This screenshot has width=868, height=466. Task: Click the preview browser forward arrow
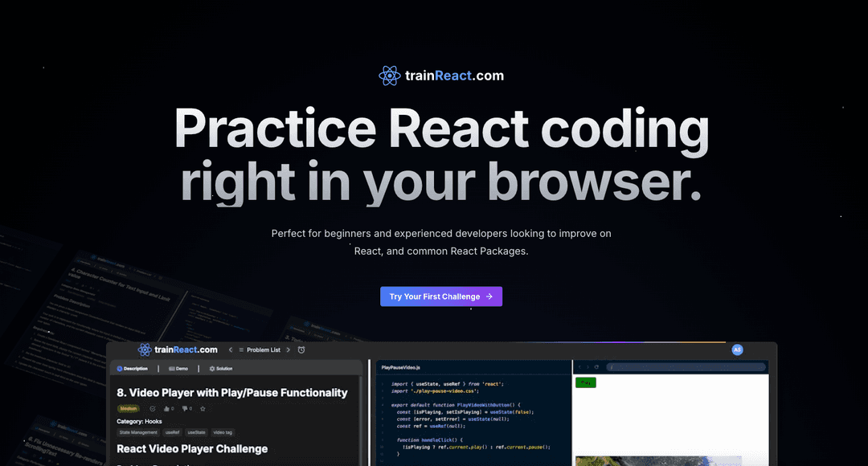(588, 367)
